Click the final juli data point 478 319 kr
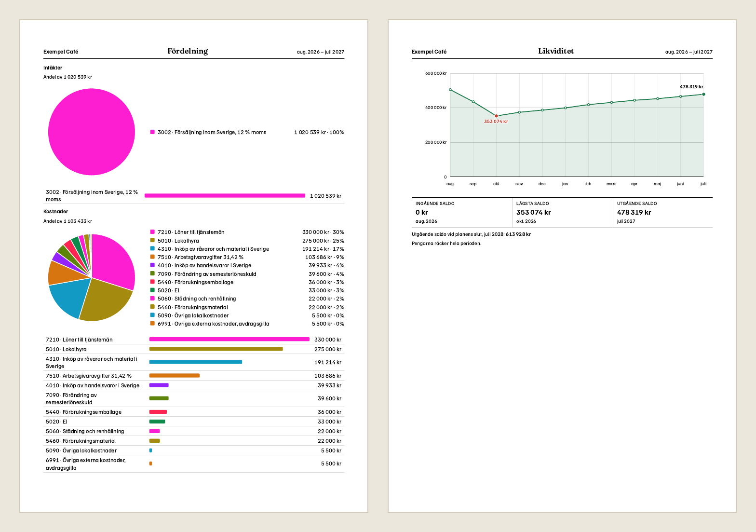This screenshot has height=532, width=756. click(x=703, y=94)
